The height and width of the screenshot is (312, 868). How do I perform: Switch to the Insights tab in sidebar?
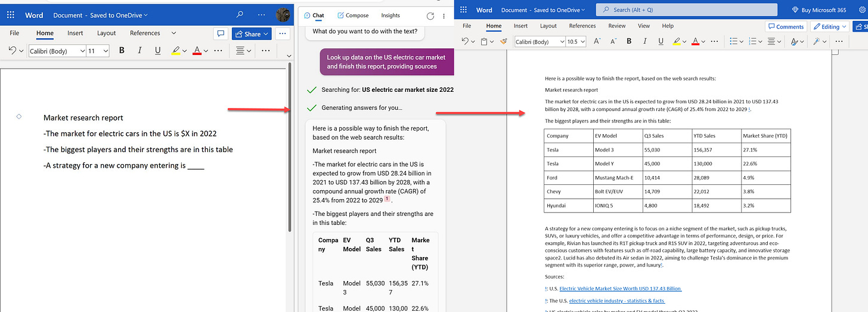(390, 16)
